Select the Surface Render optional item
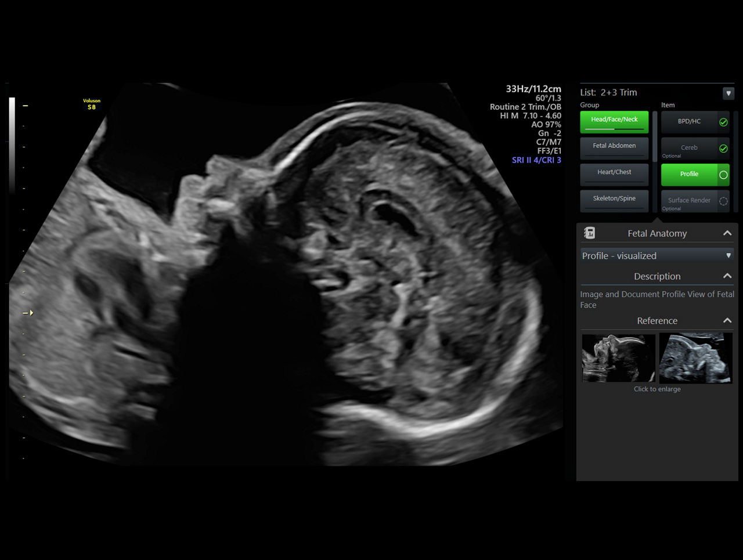This screenshot has height=560, width=743. 689,201
